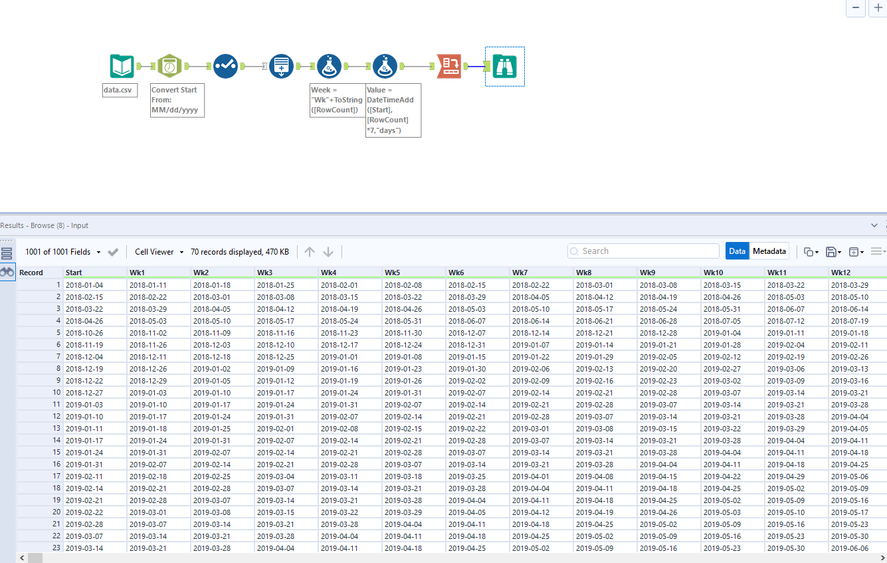Screen dimensions: 887x563
Task: Open the 1001 of 1001 Fields dropdown
Action: point(63,252)
